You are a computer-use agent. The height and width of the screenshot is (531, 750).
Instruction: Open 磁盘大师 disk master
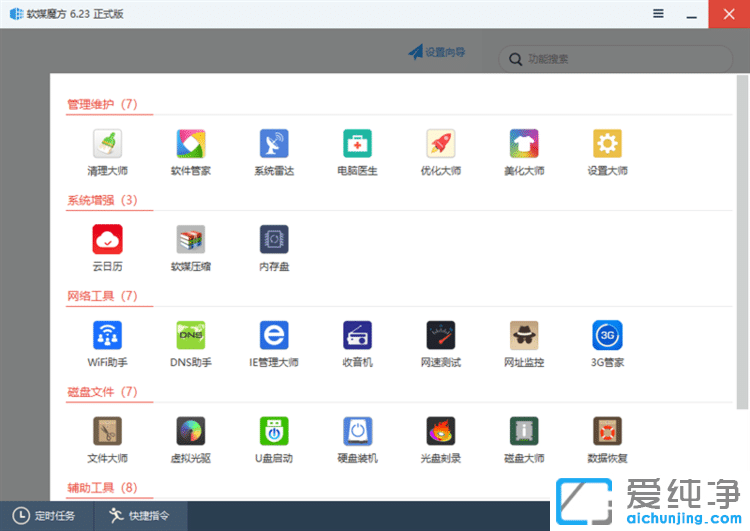[524, 431]
